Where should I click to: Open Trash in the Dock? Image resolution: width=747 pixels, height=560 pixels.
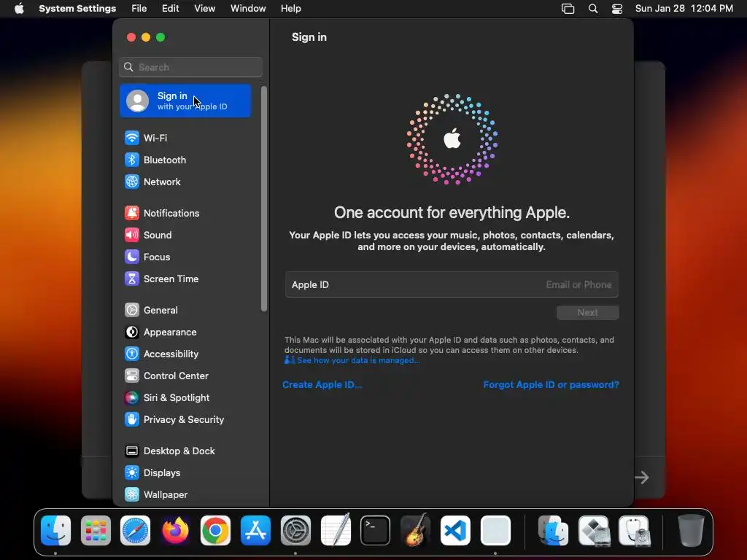[x=691, y=531]
